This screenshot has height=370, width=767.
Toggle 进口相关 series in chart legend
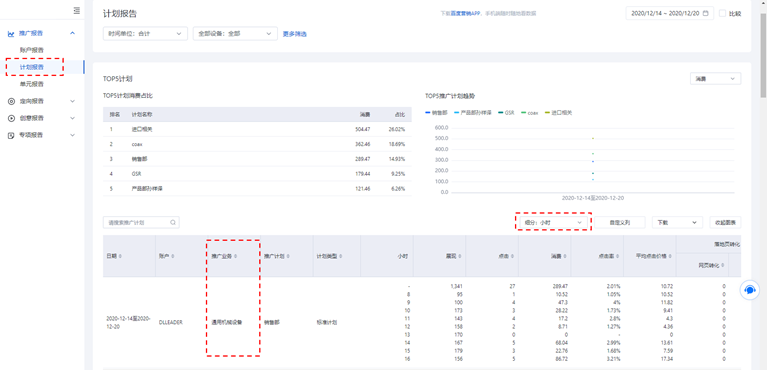(558, 113)
